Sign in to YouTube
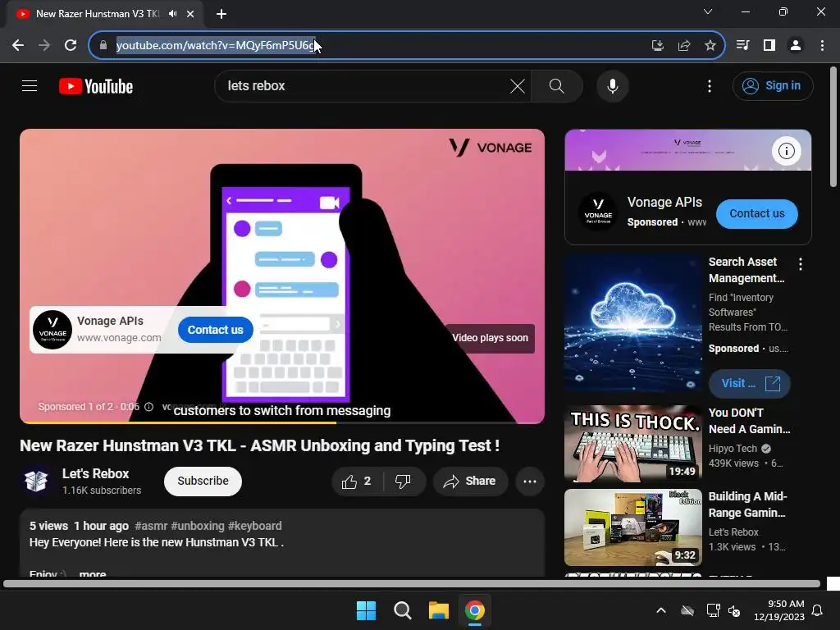 coord(773,85)
